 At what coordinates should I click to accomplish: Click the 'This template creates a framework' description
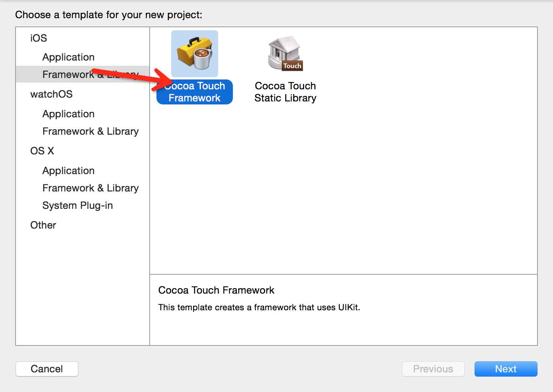[x=259, y=307]
